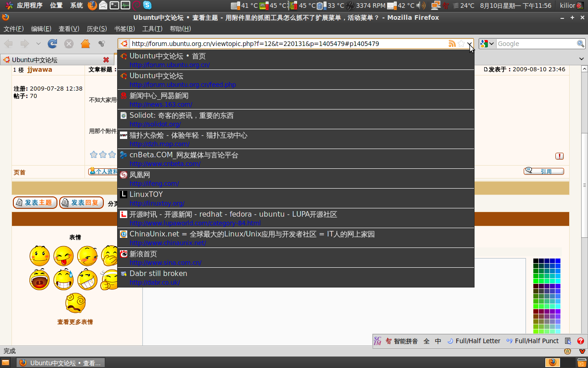The height and width of the screenshot is (368, 588).
Task: Select the Dabr still broken entry
Action: point(296,277)
